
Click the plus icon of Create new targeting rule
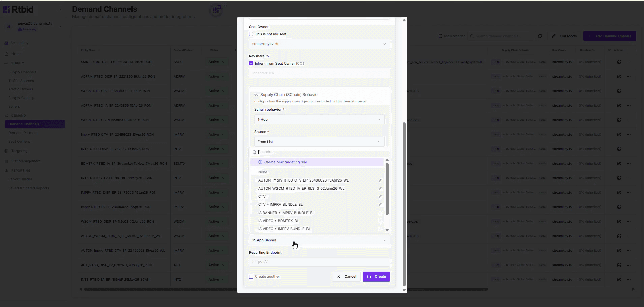(260, 162)
